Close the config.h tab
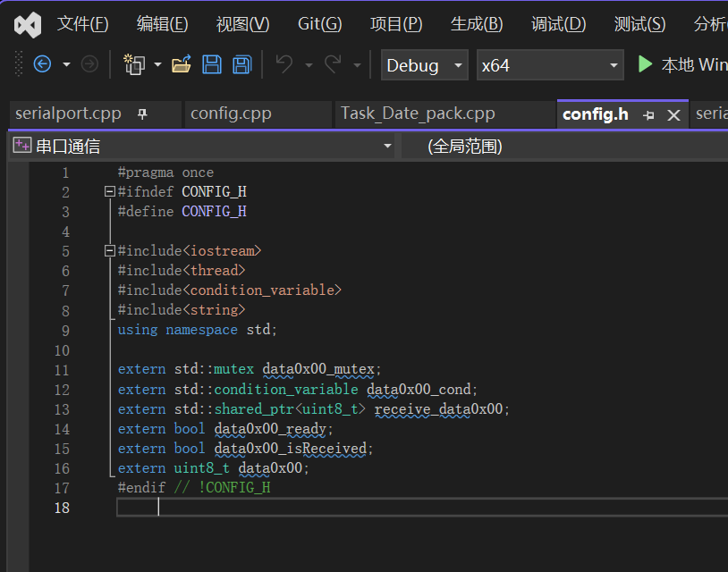 click(673, 115)
